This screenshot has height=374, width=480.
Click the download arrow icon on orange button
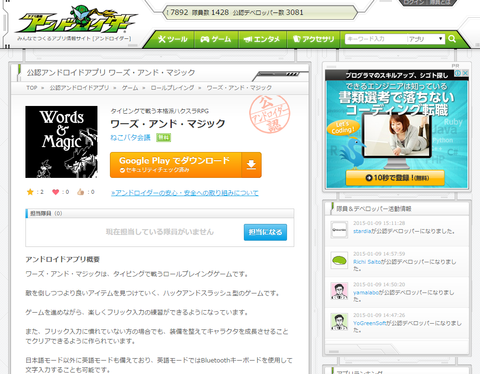[x=251, y=165]
